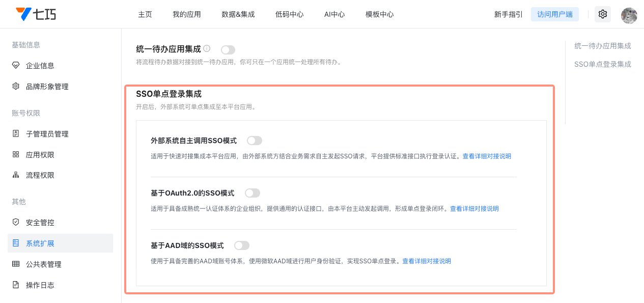Click the 账号权限 group heading
Screen dimensions: 644x303
pos(26,113)
